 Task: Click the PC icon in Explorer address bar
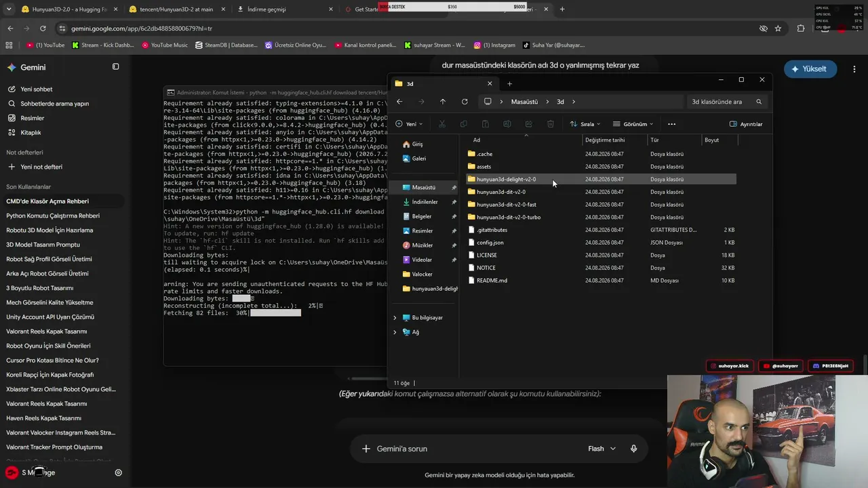point(487,102)
